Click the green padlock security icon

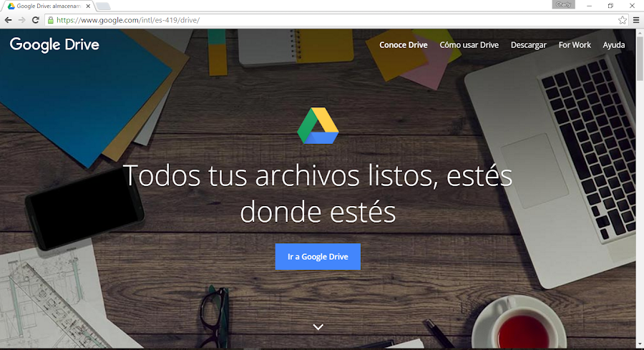[x=51, y=20]
